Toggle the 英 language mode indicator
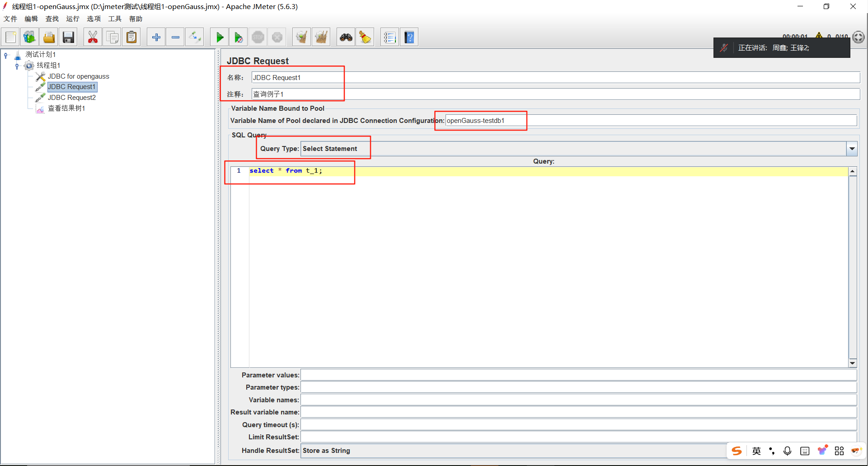The image size is (868, 466). tap(756, 451)
